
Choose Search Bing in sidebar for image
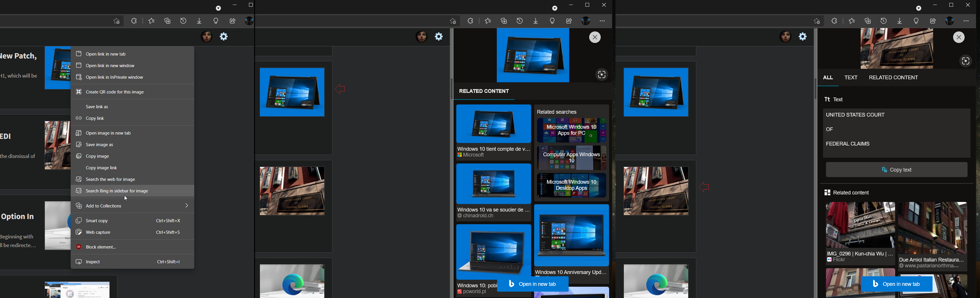point(117,191)
